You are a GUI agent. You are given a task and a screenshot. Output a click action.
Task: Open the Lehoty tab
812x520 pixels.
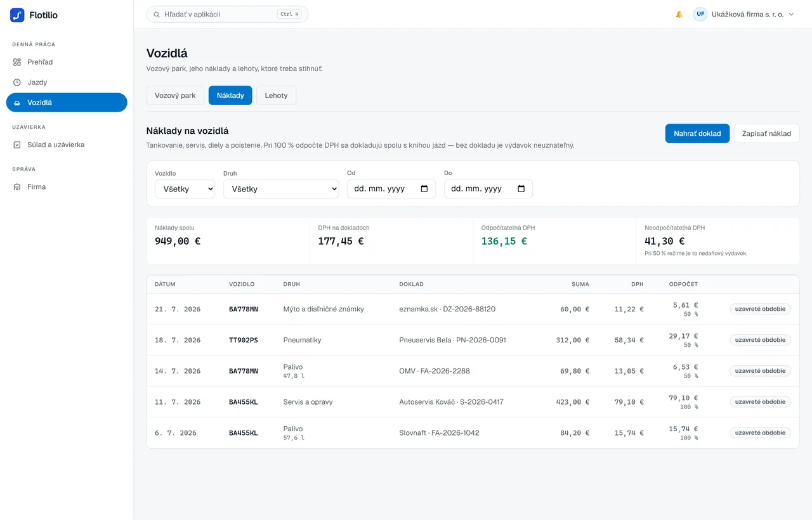click(x=276, y=95)
